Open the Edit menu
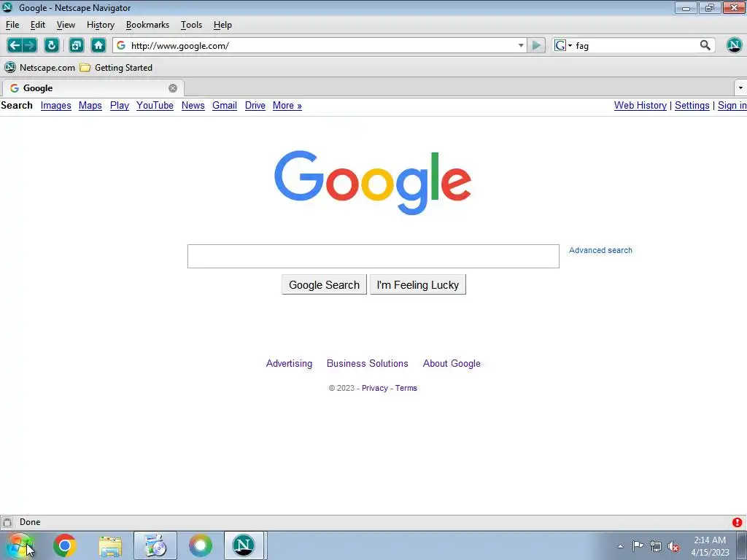The image size is (747, 560). point(38,25)
